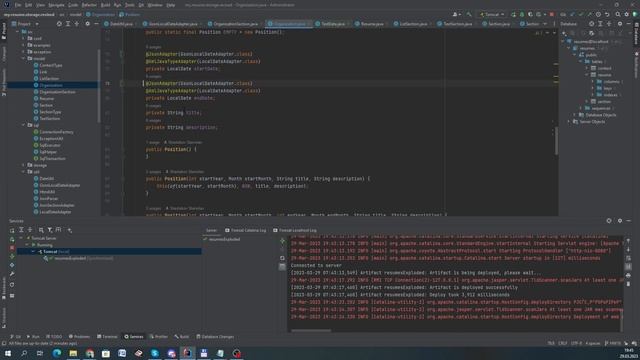Collapse all in the Services toolbar
The image size is (640, 360).
(30, 230)
